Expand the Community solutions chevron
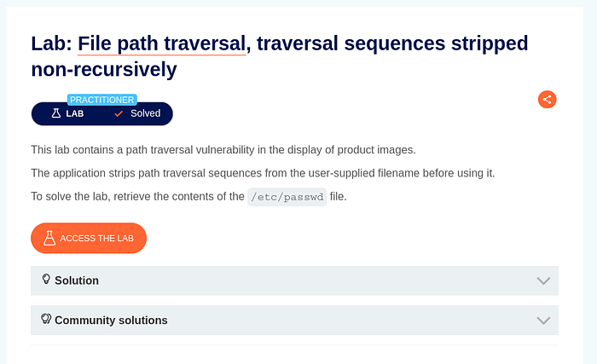 (x=543, y=321)
